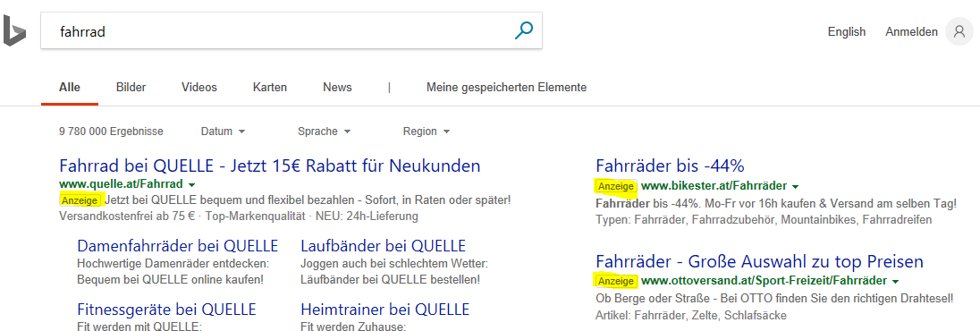
Task: Open arrow next to www.quelle.at/Fahrrad
Action: pos(192,184)
